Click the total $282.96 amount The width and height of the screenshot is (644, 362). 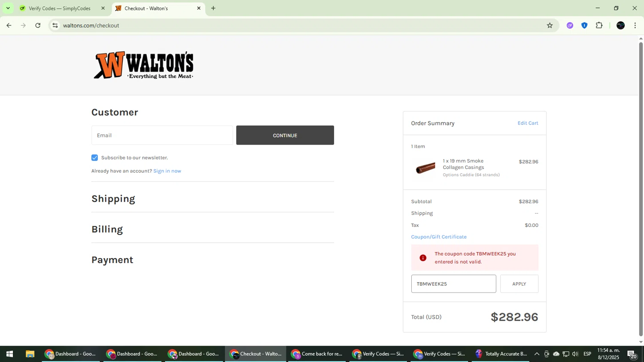tap(514, 317)
